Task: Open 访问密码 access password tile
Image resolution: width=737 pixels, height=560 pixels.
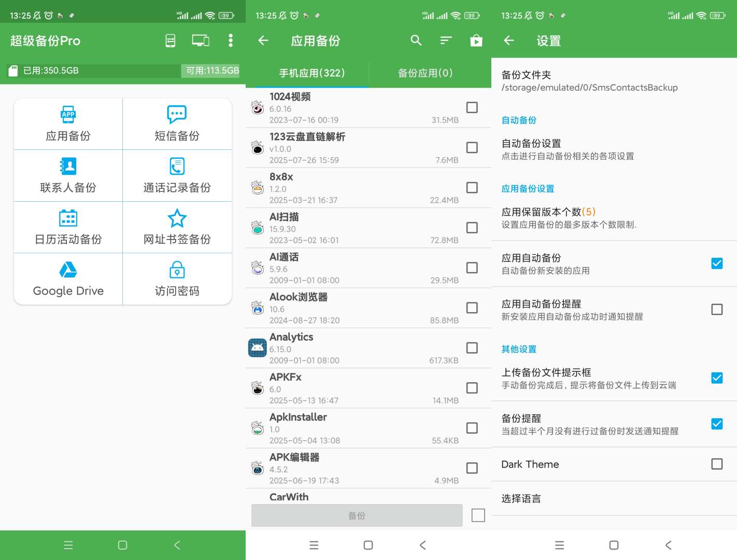Action: tap(177, 279)
